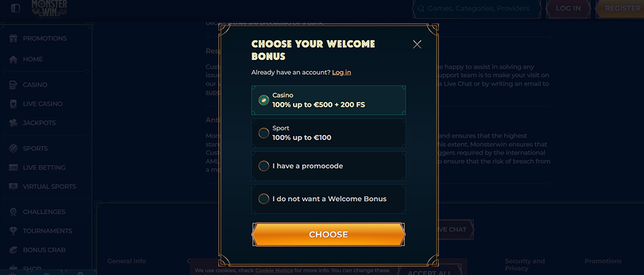Select 'I do not want a Welcome Bonus'
This screenshot has width=644, height=275.
tap(328, 199)
